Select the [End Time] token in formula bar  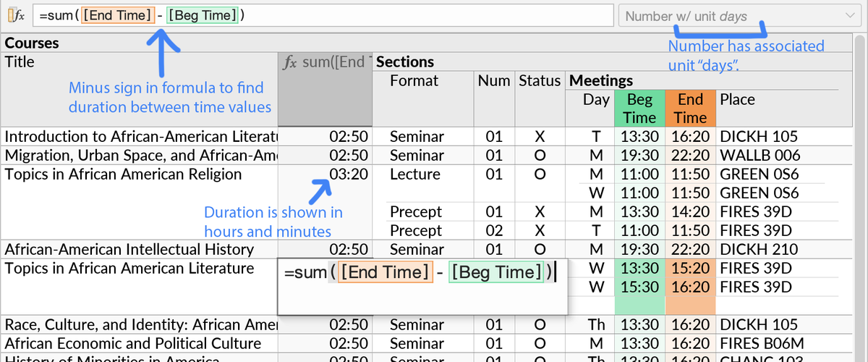click(x=117, y=16)
